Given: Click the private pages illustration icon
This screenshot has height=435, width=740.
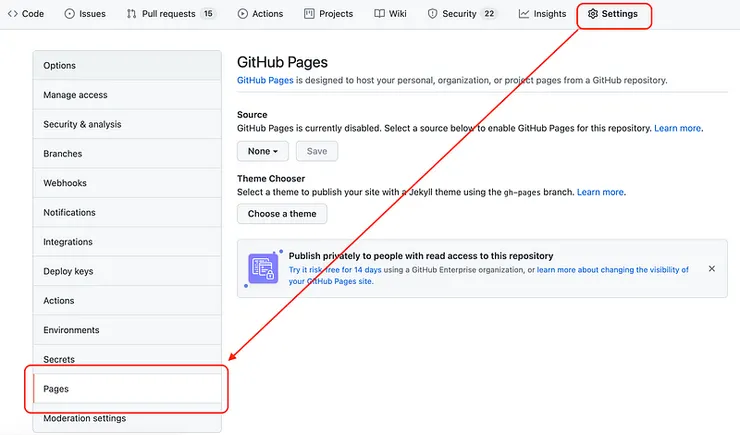Looking at the screenshot, I should click(x=263, y=268).
